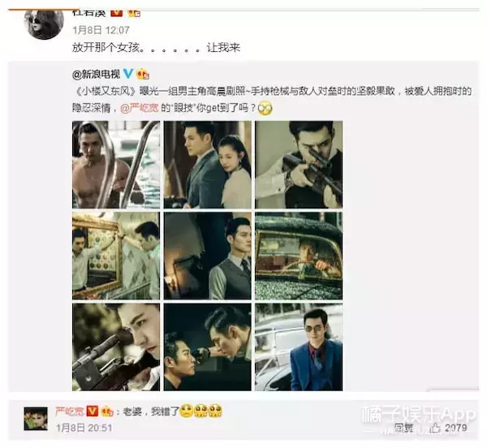
Task: Open the @新浪电视 account link
Action: click(96, 74)
